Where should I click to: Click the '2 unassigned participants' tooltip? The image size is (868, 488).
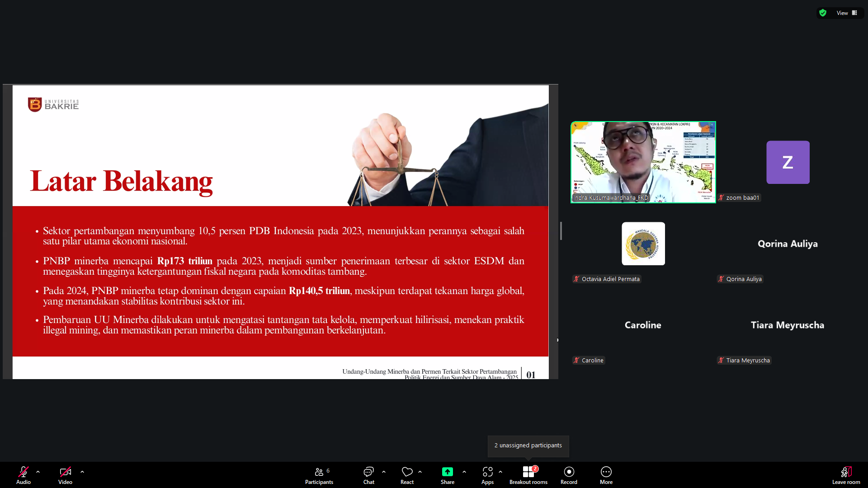[528, 446]
